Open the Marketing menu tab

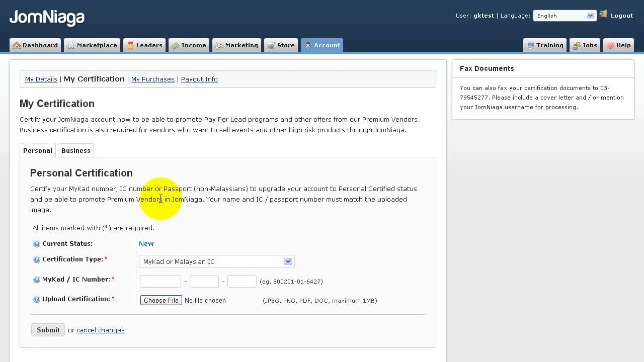point(236,45)
